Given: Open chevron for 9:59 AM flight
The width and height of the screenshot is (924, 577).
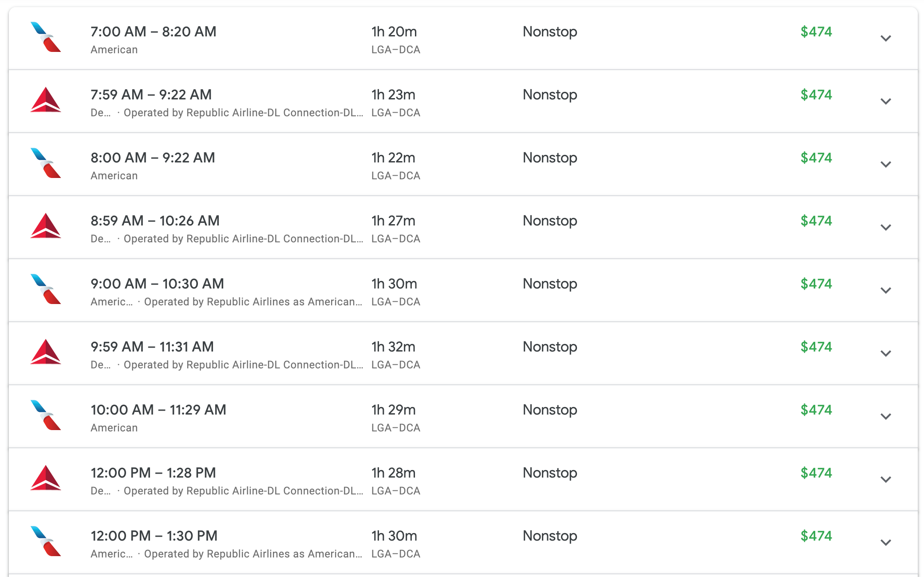Looking at the screenshot, I should click(x=885, y=354).
